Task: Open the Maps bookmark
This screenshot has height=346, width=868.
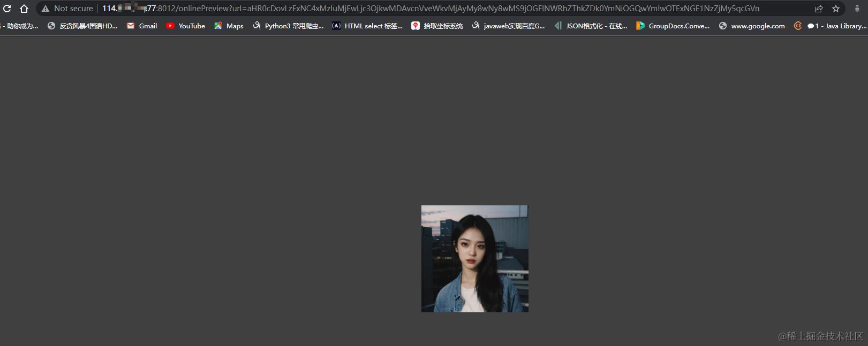Action: 229,26
